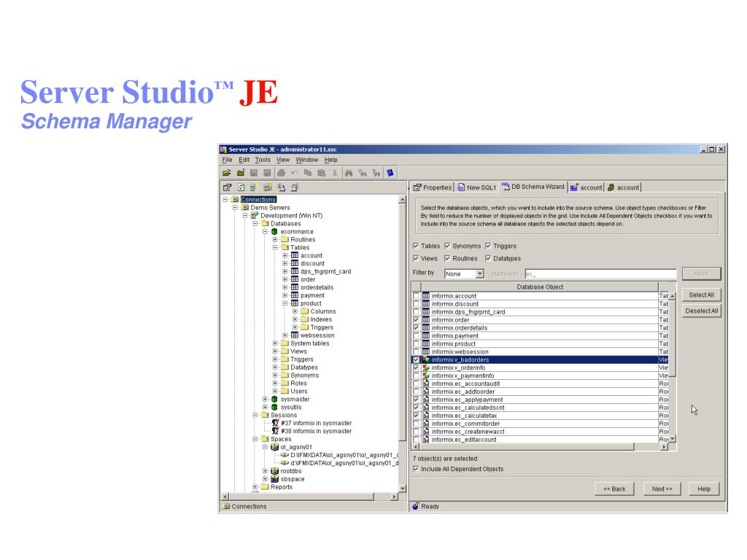
Task: Expand the Indexes folder under product
Action: point(295,319)
